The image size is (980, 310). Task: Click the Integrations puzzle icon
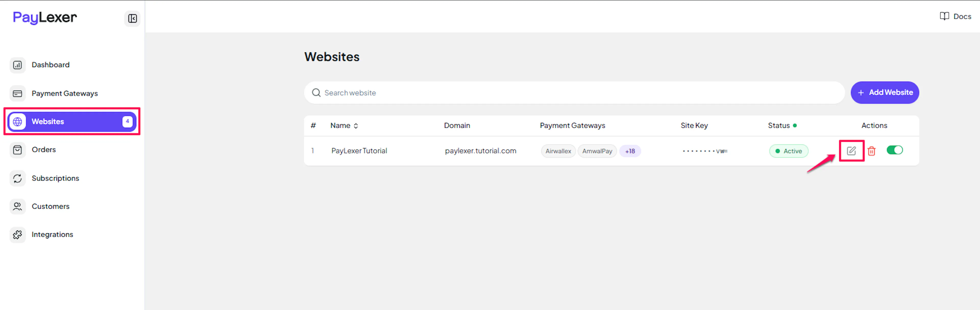(18, 235)
